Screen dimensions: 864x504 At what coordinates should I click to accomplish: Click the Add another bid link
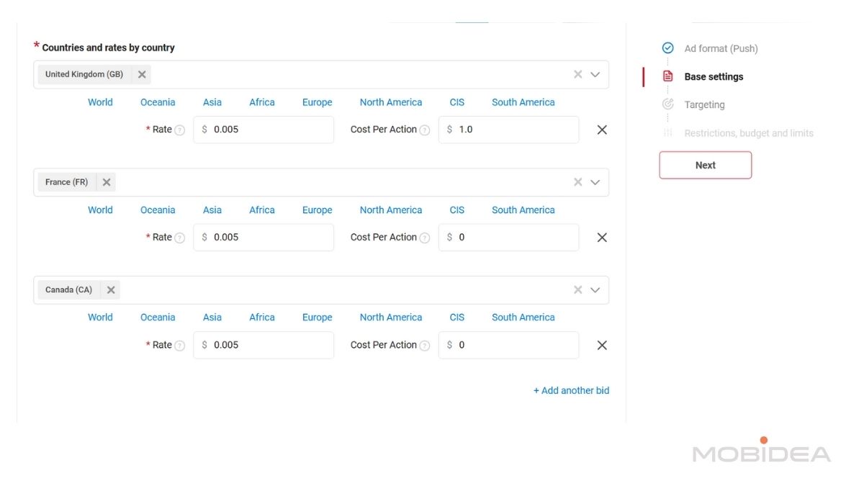pyautogui.click(x=571, y=390)
